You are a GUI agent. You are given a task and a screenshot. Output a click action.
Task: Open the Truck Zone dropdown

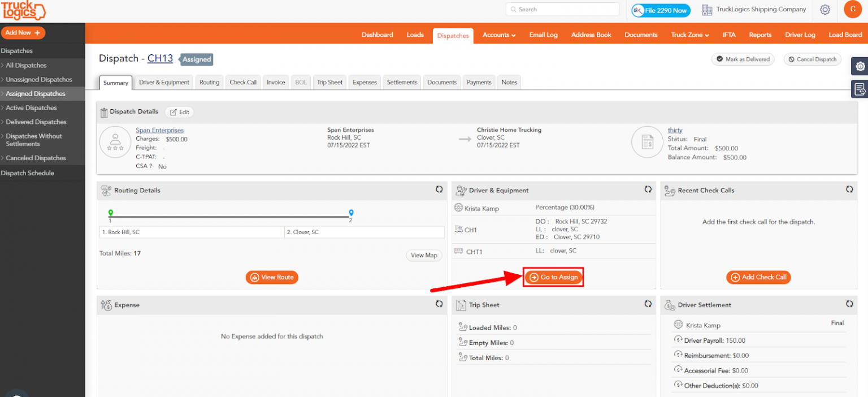pyautogui.click(x=689, y=34)
